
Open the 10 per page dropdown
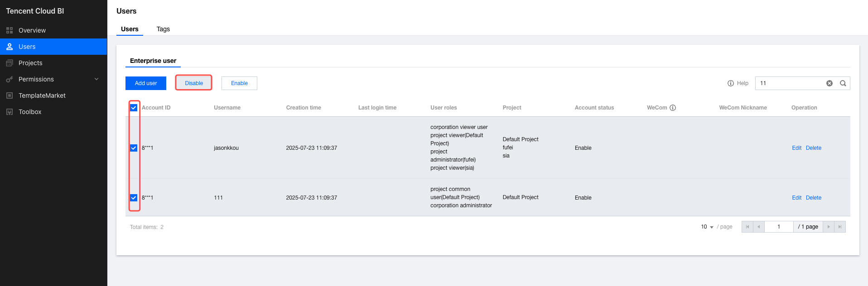click(707, 227)
